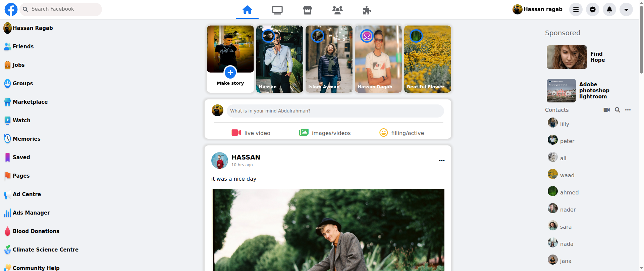Click the Blood Donations drop icon

coord(7,231)
